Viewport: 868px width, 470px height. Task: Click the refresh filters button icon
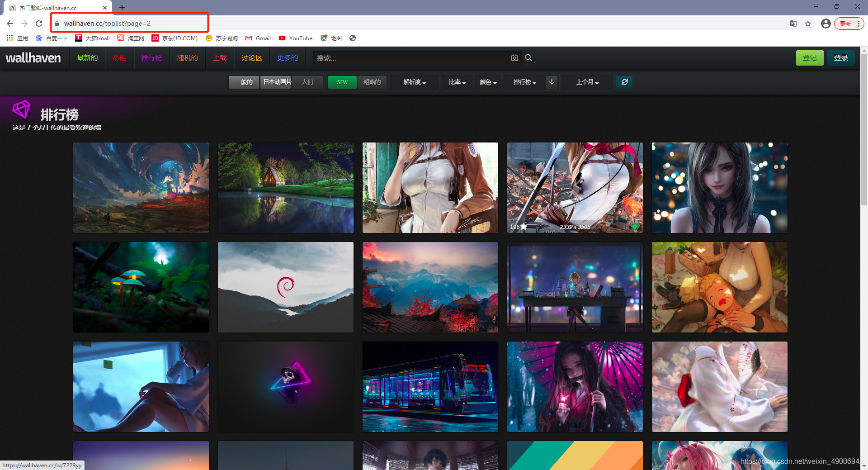[x=624, y=82]
